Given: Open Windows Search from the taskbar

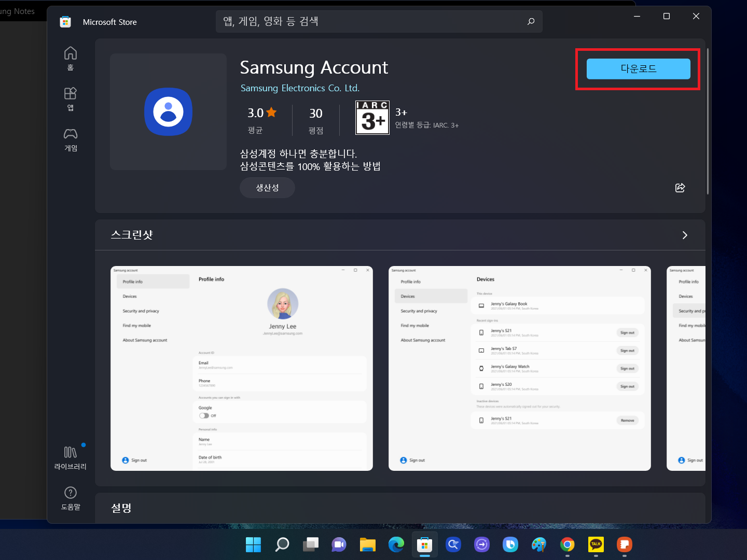Looking at the screenshot, I should 282,544.
